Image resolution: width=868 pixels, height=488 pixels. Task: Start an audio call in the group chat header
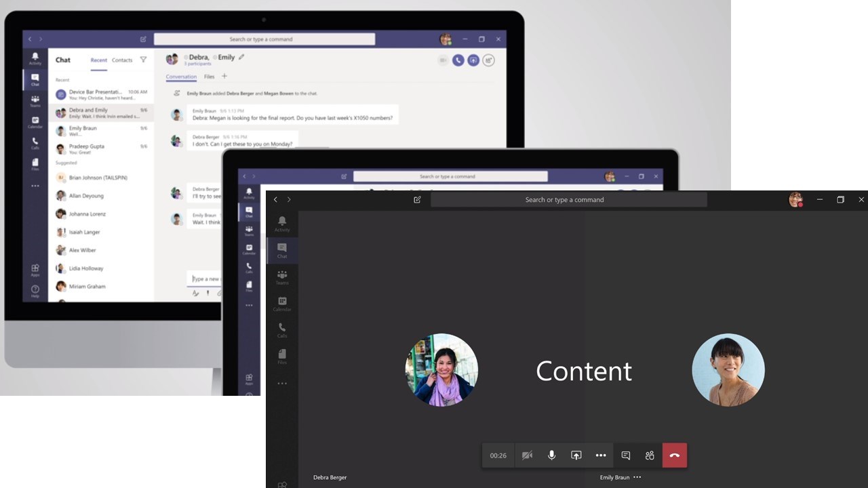[458, 60]
